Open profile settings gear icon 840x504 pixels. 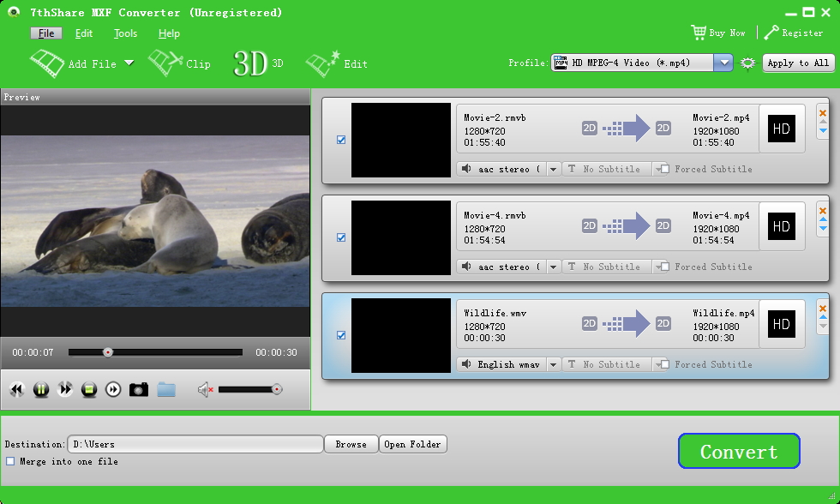click(x=747, y=63)
